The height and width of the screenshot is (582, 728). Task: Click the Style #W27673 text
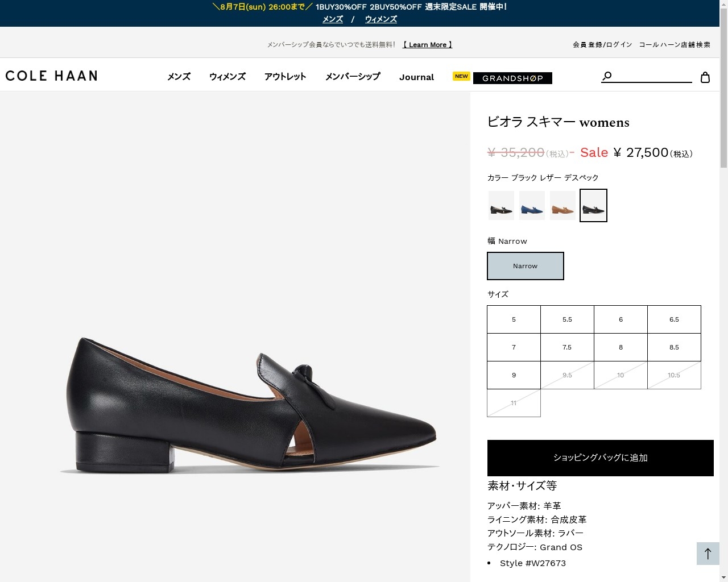pyautogui.click(x=533, y=563)
